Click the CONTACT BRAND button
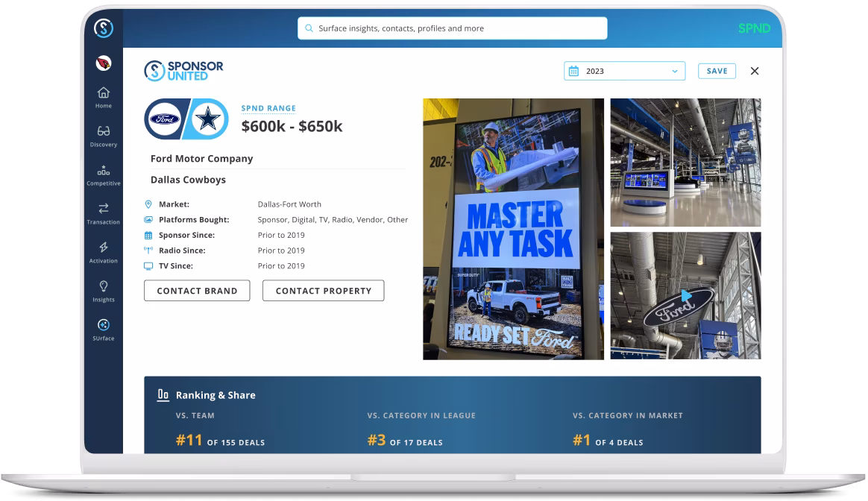Viewport: 868px width, 501px height. pos(197,291)
